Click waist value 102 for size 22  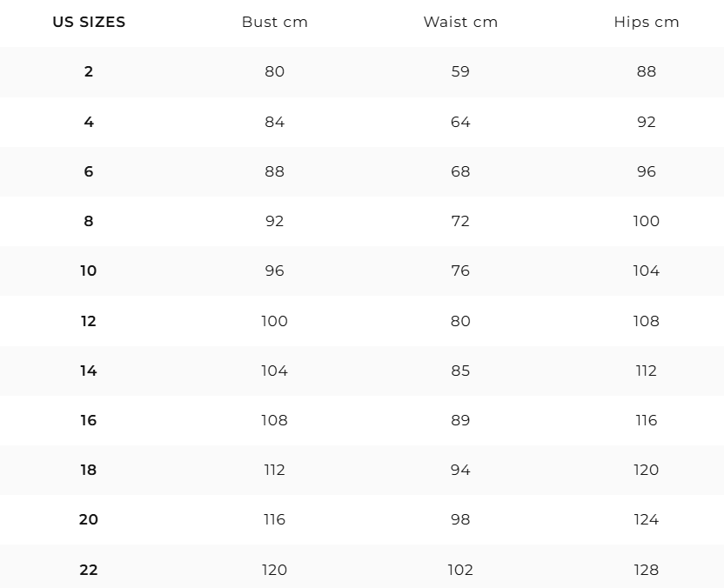pyautogui.click(x=460, y=570)
